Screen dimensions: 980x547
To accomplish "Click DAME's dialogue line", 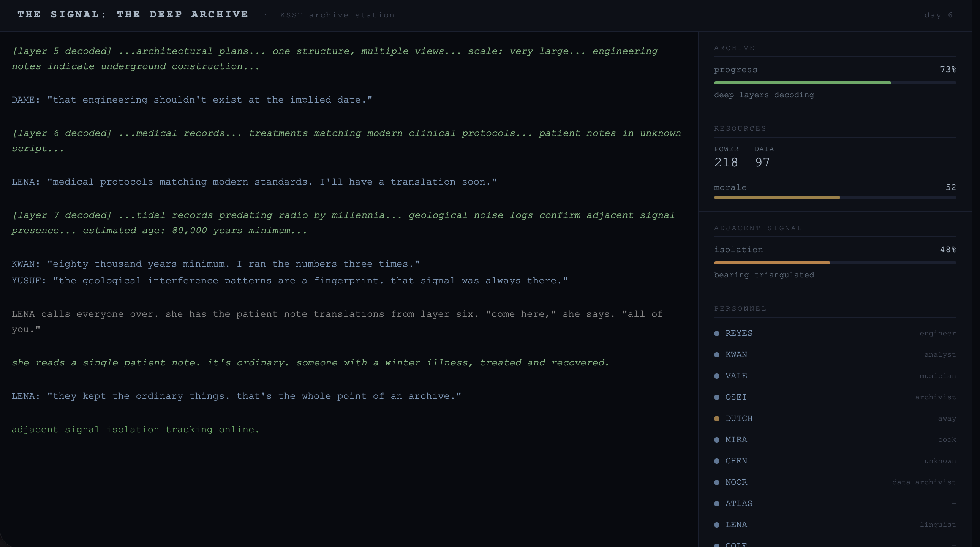I will [x=192, y=100].
